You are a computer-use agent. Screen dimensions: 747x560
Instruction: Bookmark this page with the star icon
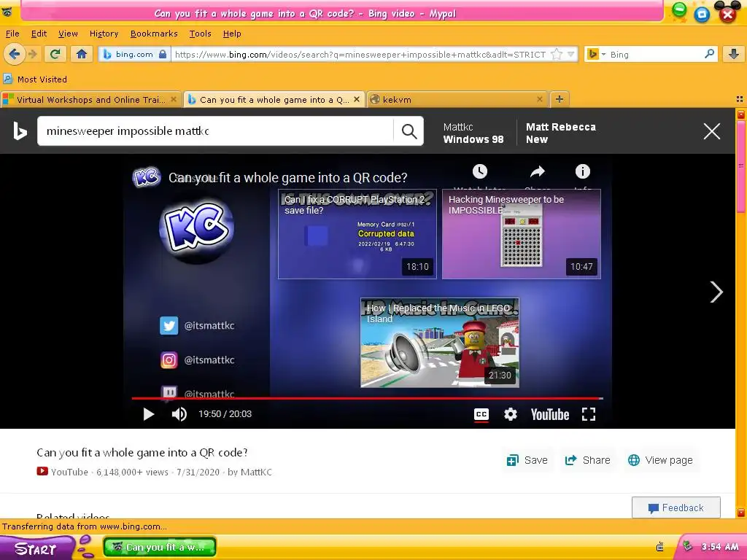(557, 54)
